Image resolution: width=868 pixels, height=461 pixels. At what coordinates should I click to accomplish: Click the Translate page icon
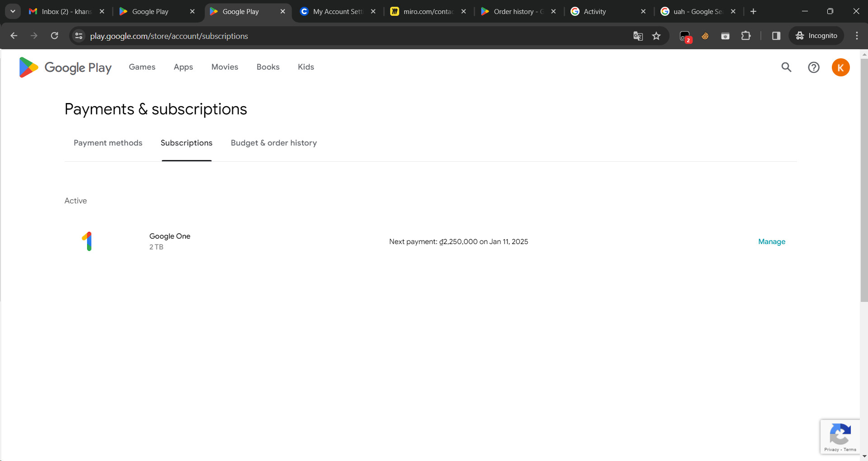tap(638, 36)
